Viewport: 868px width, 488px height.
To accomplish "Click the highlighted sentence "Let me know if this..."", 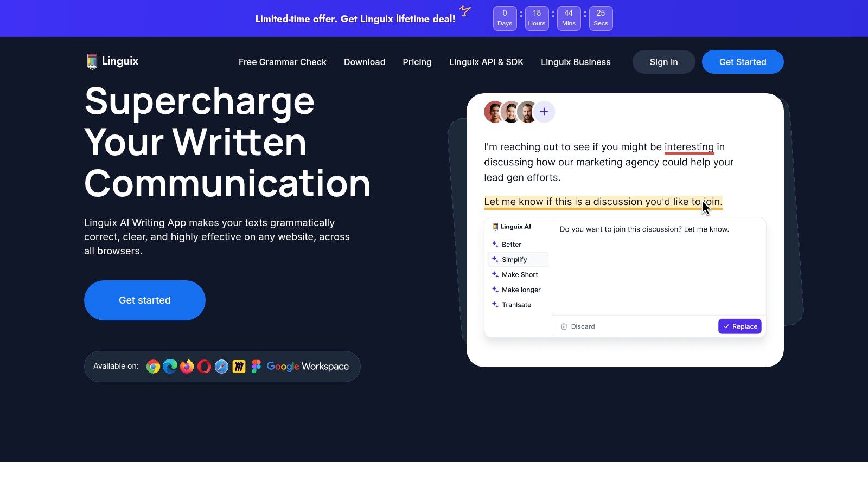I will [x=603, y=202].
